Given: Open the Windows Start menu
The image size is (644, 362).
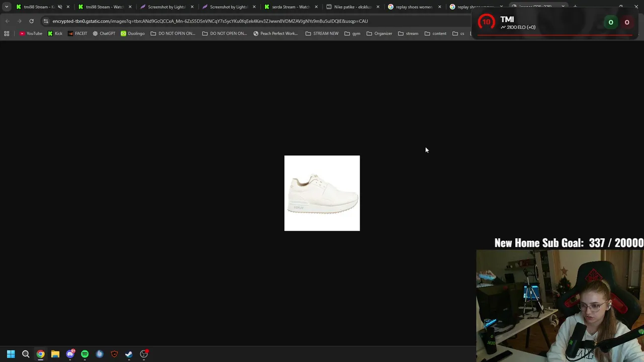Looking at the screenshot, I should pyautogui.click(x=11, y=354).
